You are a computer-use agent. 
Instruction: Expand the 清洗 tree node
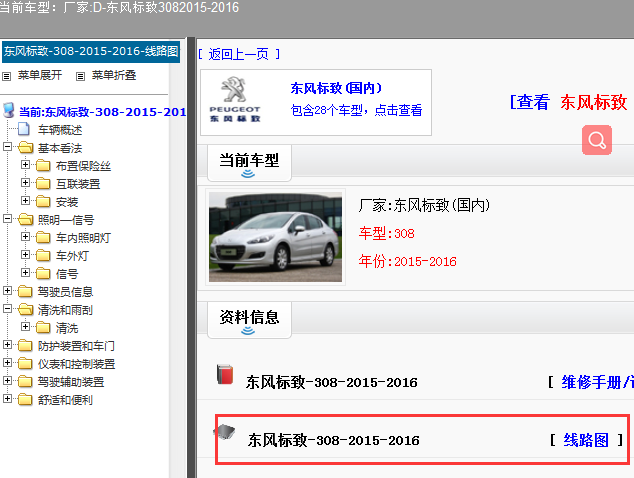(x=25, y=326)
